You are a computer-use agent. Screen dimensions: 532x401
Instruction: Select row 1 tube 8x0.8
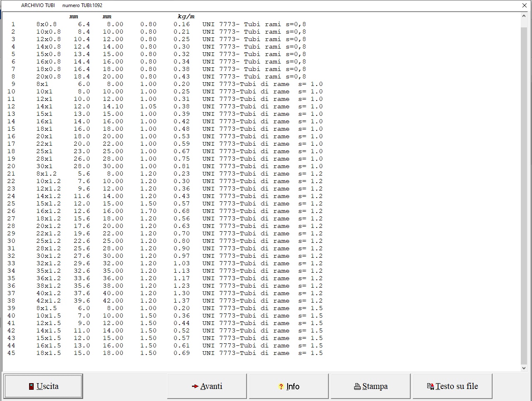click(x=159, y=24)
